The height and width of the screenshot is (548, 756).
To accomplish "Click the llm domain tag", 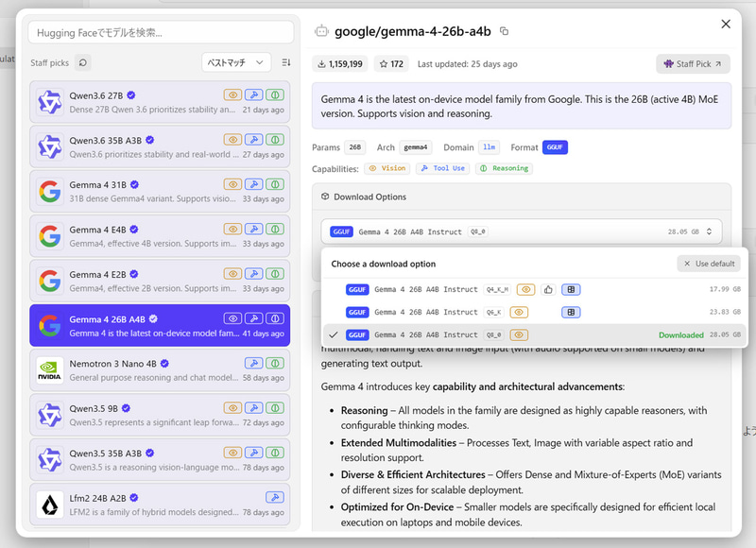I will pos(489,147).
